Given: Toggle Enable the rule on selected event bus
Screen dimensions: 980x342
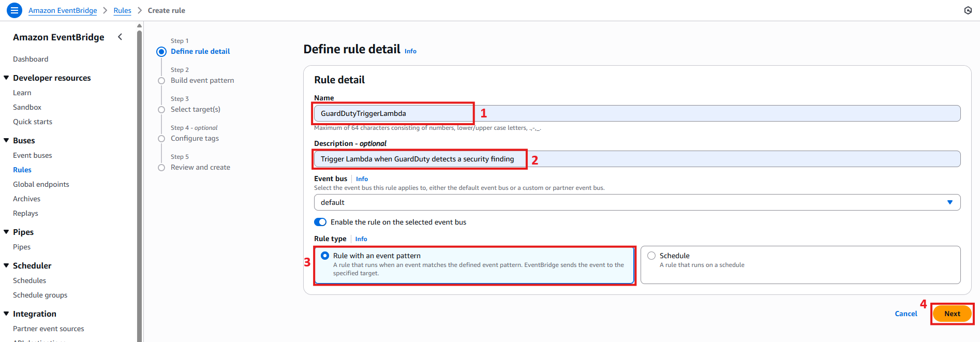Looking at the screenshot, I should pyautogui.click(x=320, y=222).
